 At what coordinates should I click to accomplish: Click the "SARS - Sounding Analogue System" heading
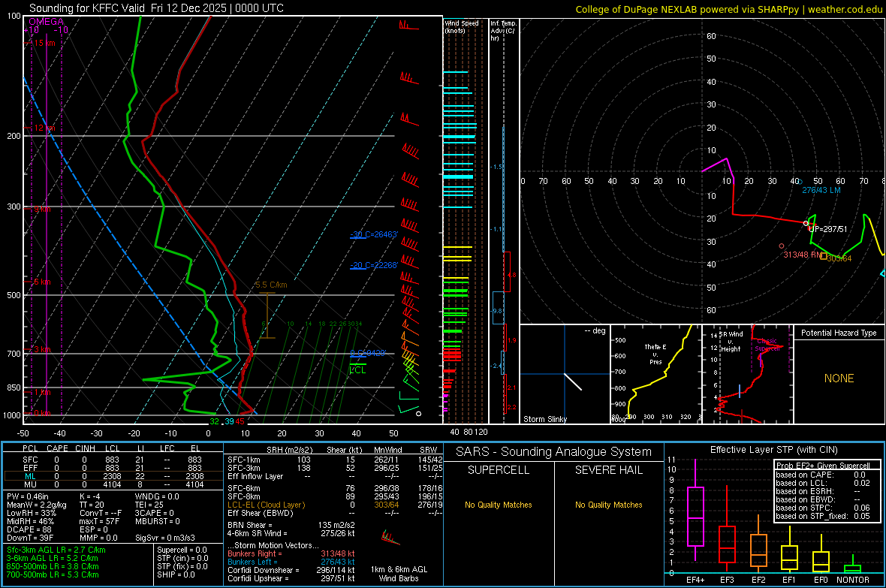click(x=554, y=452)
